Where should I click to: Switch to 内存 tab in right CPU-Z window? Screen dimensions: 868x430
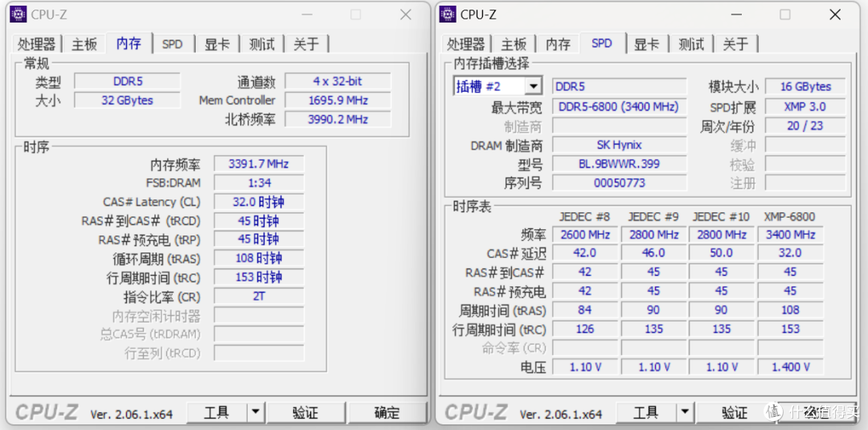point(558,44)
